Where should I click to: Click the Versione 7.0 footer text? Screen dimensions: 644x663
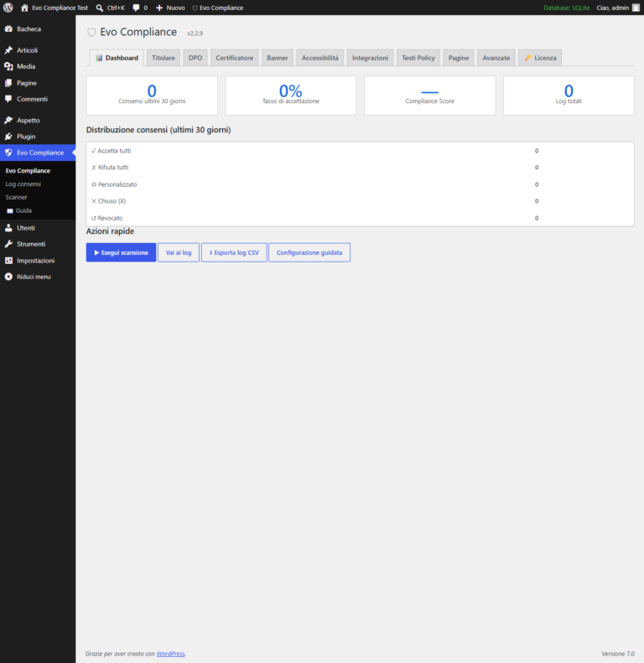click(x=618, y=654)
